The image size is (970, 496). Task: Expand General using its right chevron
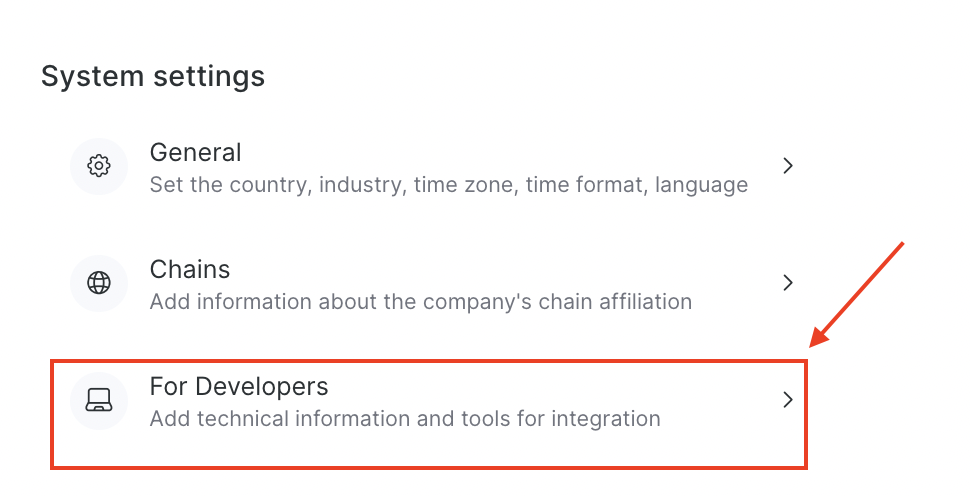788,166
